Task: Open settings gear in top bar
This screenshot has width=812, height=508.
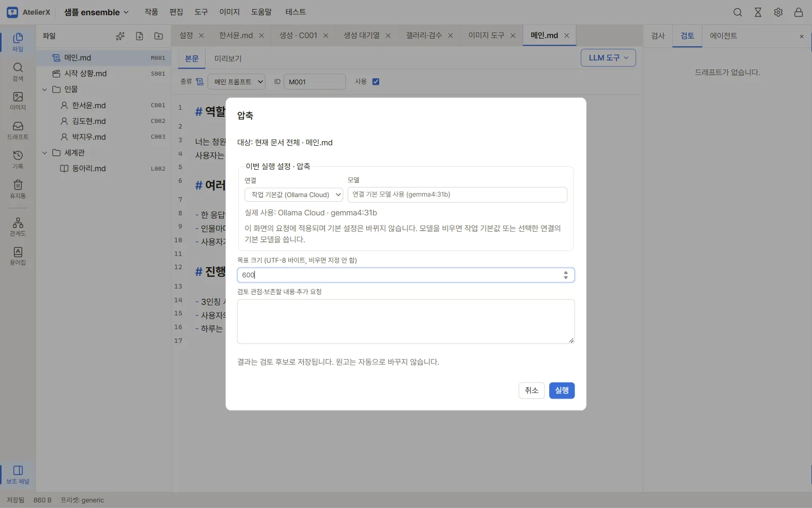Action: [778, 12]
